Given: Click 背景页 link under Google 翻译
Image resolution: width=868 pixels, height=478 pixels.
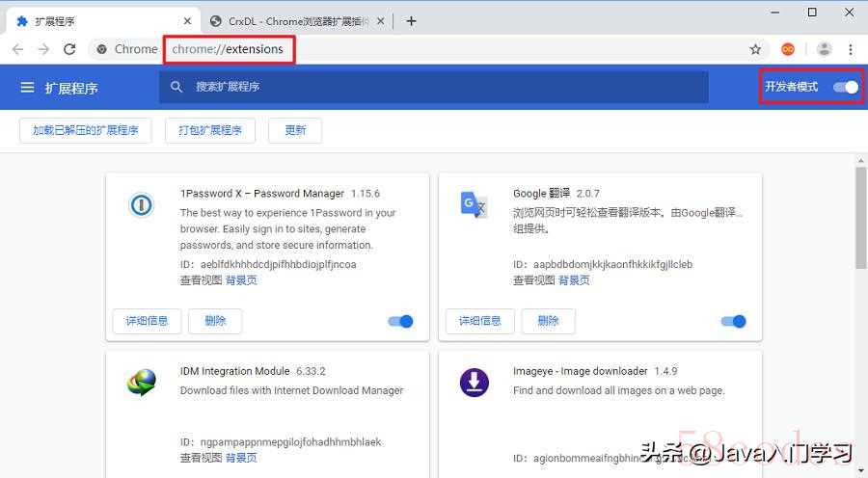Looking at the screenshot, I should (x=574, y=280).
